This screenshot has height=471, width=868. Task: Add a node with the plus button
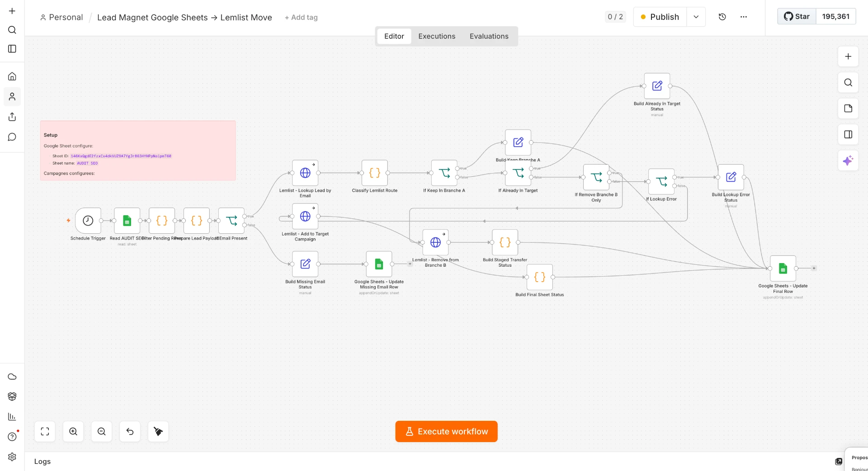point(848,57)
